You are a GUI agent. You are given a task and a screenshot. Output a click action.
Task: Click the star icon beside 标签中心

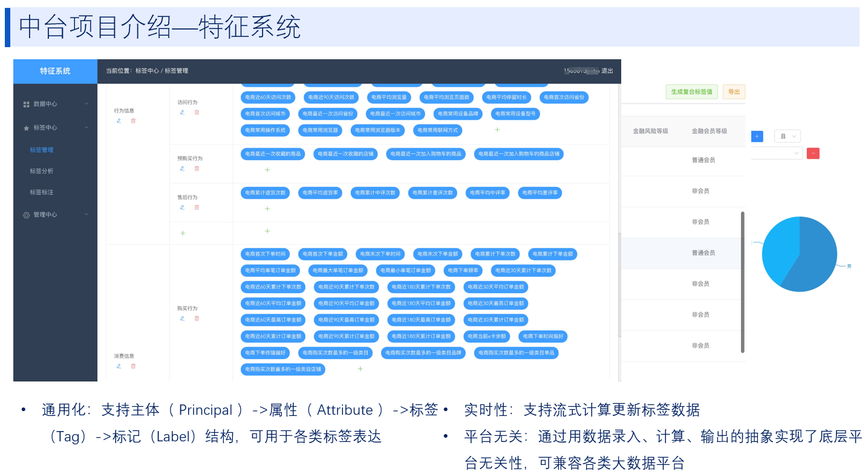coord(26,128)
